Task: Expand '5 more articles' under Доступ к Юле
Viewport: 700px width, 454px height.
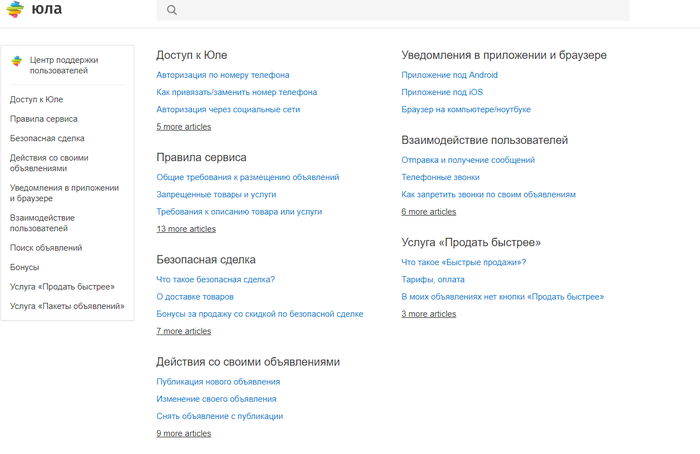Action: pos(183,127)
